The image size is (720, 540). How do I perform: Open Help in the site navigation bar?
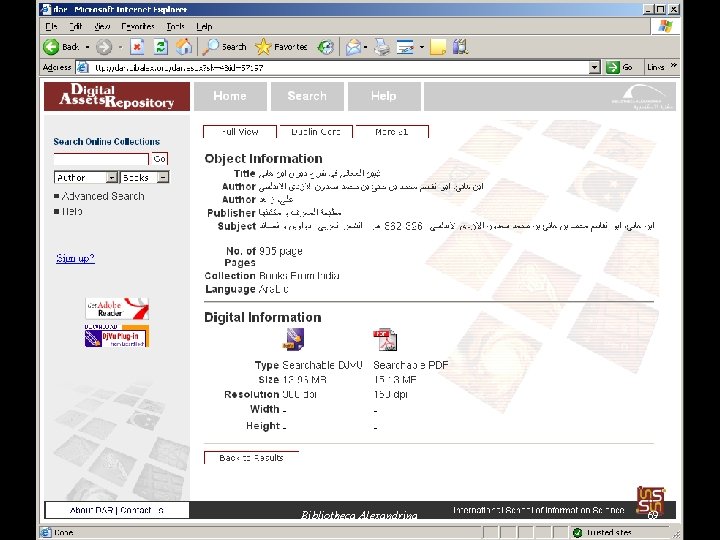384,96
